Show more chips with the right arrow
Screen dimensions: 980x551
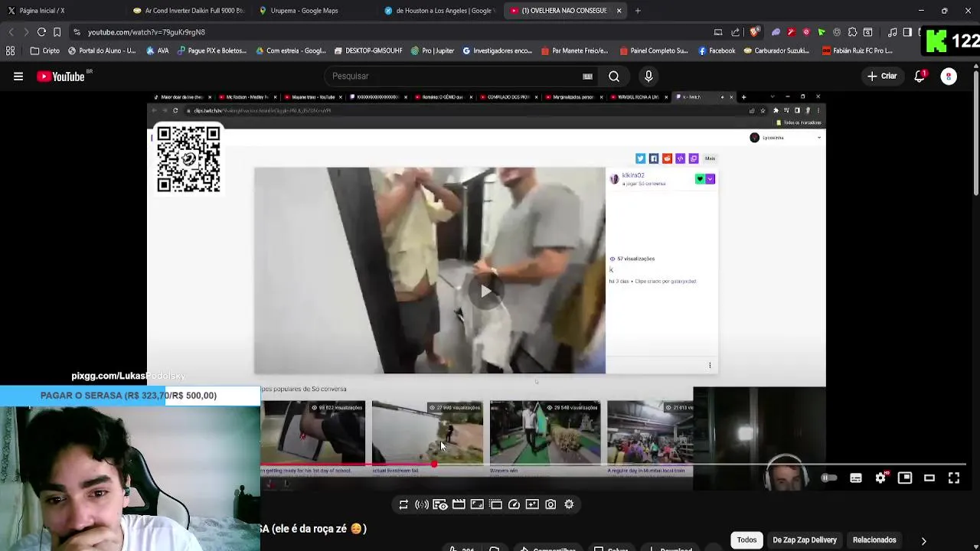[923, 541]
